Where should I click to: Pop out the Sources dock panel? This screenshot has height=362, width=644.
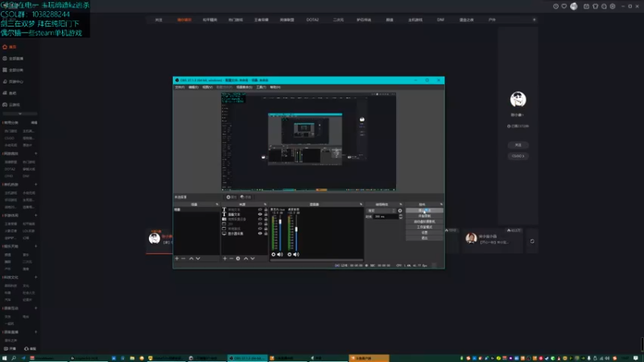click(x=265, y=204)
